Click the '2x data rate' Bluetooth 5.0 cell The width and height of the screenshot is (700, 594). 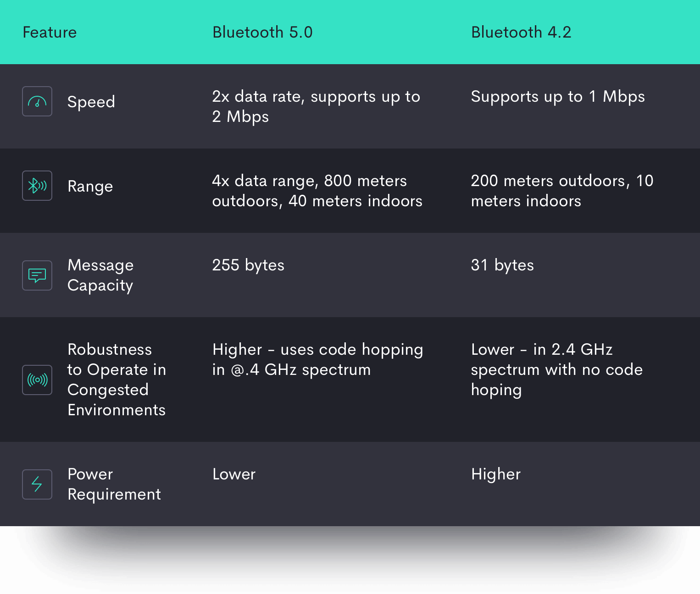(x=316, y=106)
